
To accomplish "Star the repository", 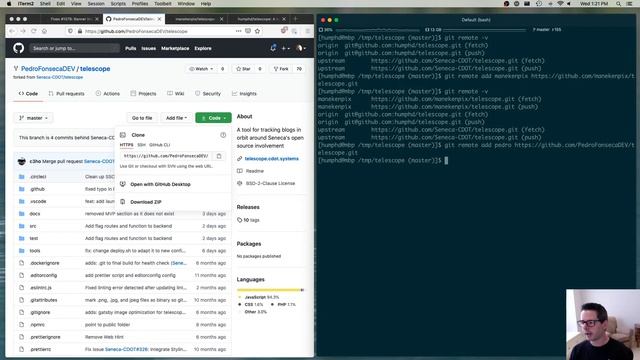I will pyautogui.click(x=243, y=69).
